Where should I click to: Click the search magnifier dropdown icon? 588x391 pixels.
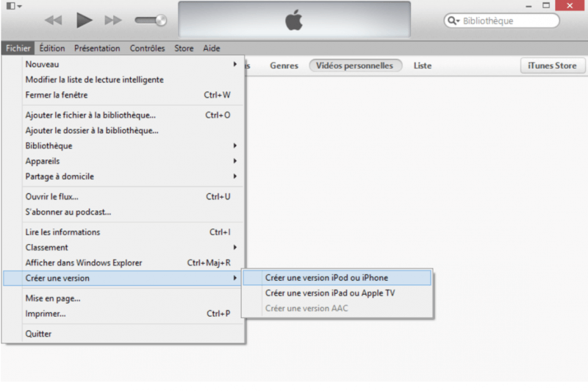click(453, 21)
